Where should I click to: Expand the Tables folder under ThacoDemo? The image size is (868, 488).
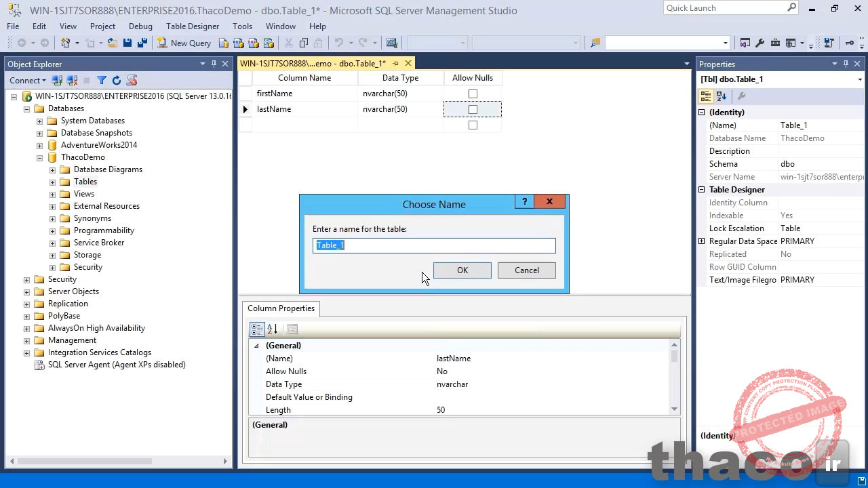52,181
